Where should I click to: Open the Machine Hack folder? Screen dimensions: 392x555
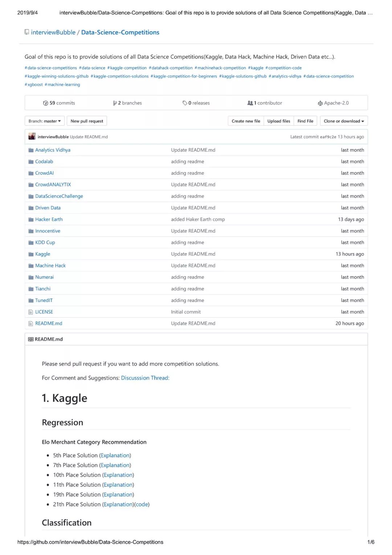point(50,266)
